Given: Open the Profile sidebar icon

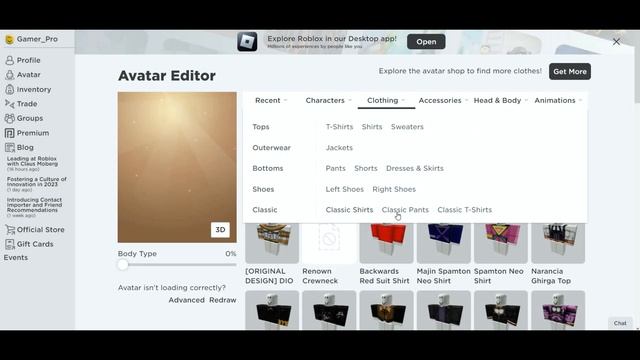Looking at the screenshot, I should [x=9, y=60].
